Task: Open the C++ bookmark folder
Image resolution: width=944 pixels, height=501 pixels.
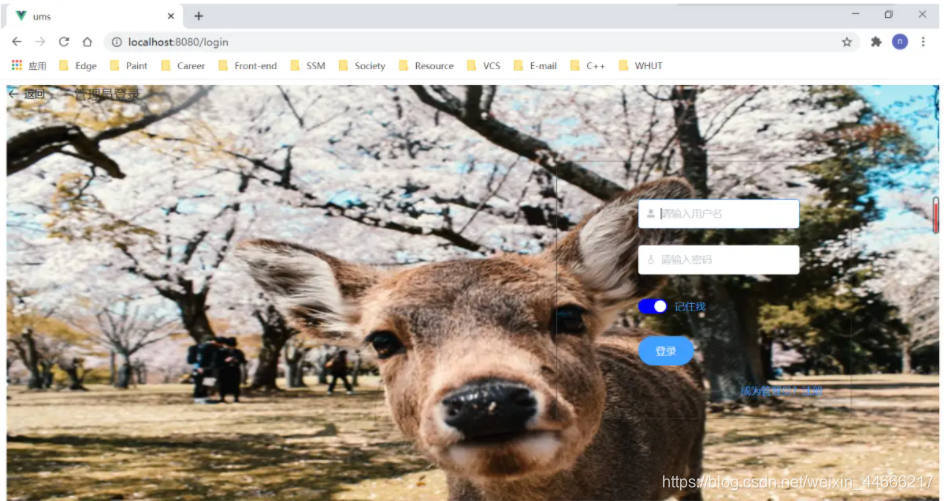Action: [x=588, y=66]
